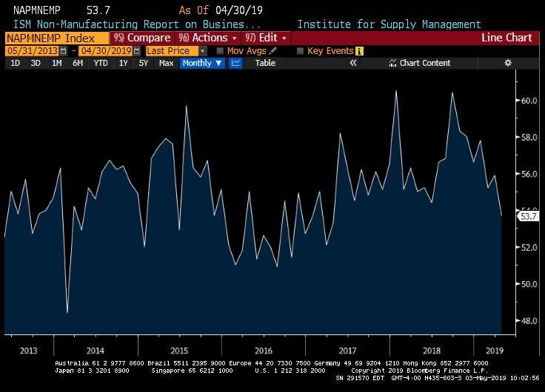
Task: Open the Last Price field dropdown
Action: pos(204,51)
